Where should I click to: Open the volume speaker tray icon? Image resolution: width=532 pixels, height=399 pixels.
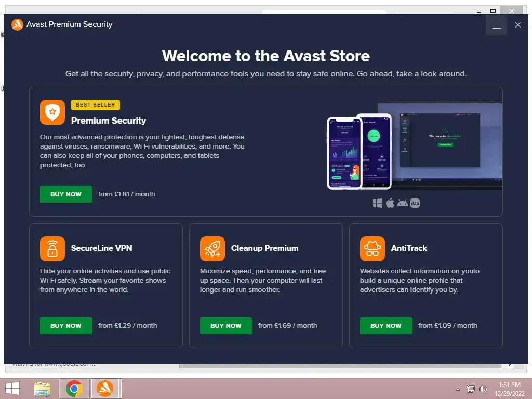483,389
